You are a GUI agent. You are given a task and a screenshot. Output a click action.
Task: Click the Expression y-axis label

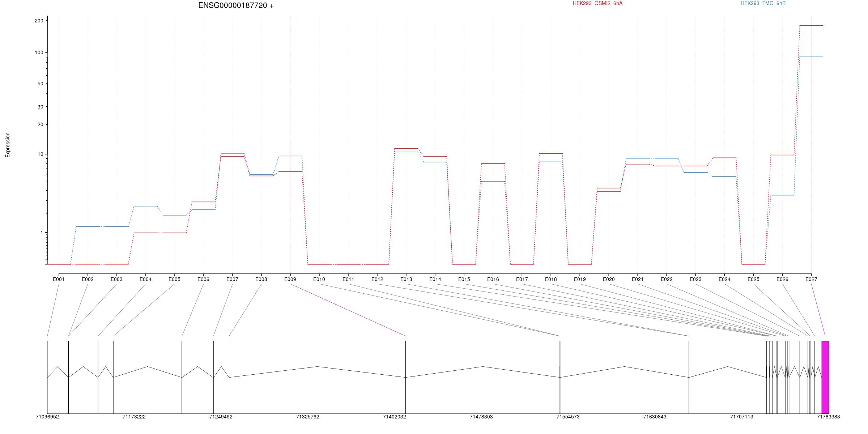(8, 145)
